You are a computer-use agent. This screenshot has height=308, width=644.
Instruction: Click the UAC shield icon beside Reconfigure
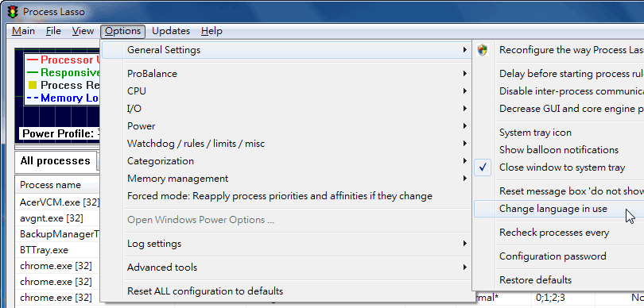coord(483,50)
